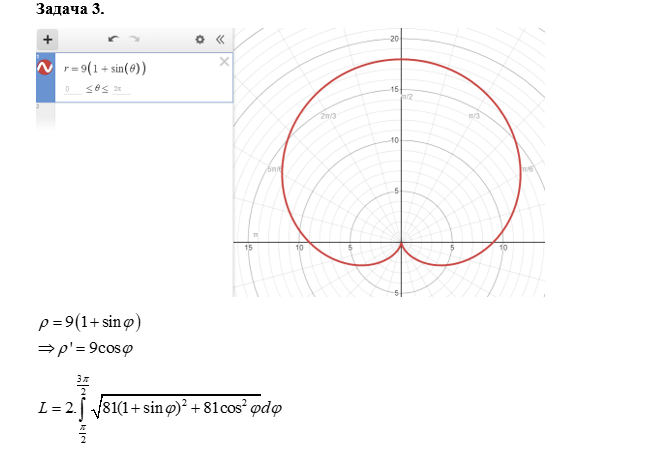Viewport: 649px width, 451px height.
Task: Click the 20 label on the vertical axis
Action: pyautogui.click(x=394, y=39)
